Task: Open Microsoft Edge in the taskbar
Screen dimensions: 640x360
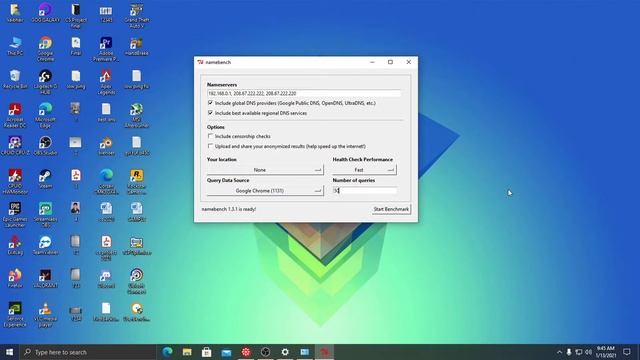Action: (x=167, y=352)
